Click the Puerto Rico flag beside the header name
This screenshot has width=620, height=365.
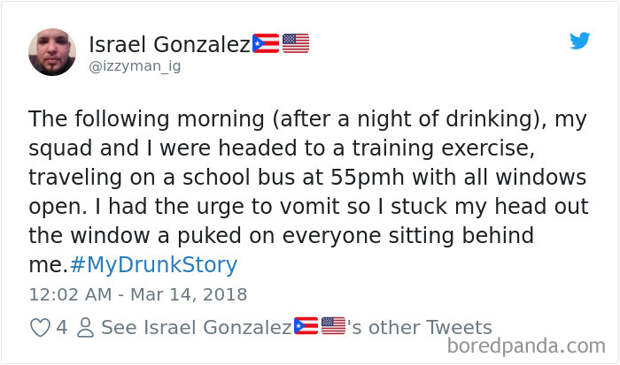[x=266, y=43]
